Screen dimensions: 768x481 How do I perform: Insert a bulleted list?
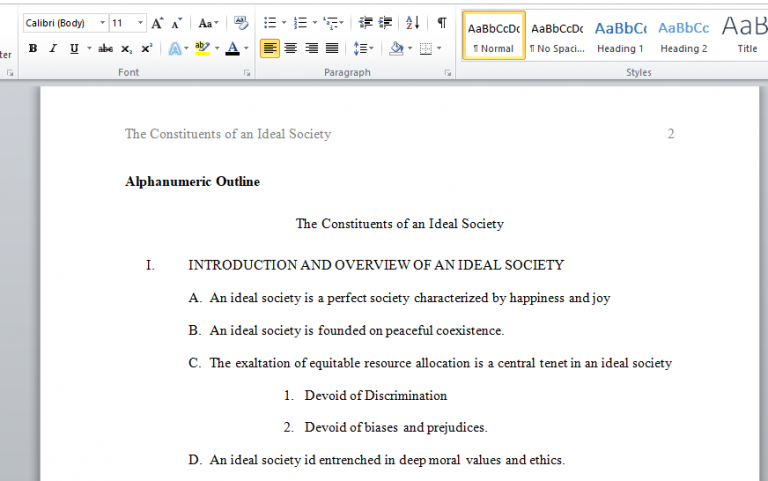click(x=269, y=23)
